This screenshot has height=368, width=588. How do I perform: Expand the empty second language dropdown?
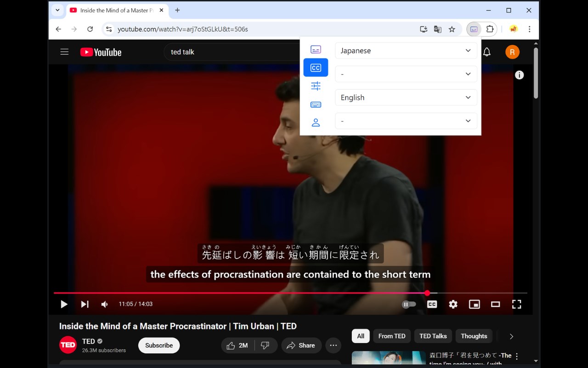tap(406, 74)
